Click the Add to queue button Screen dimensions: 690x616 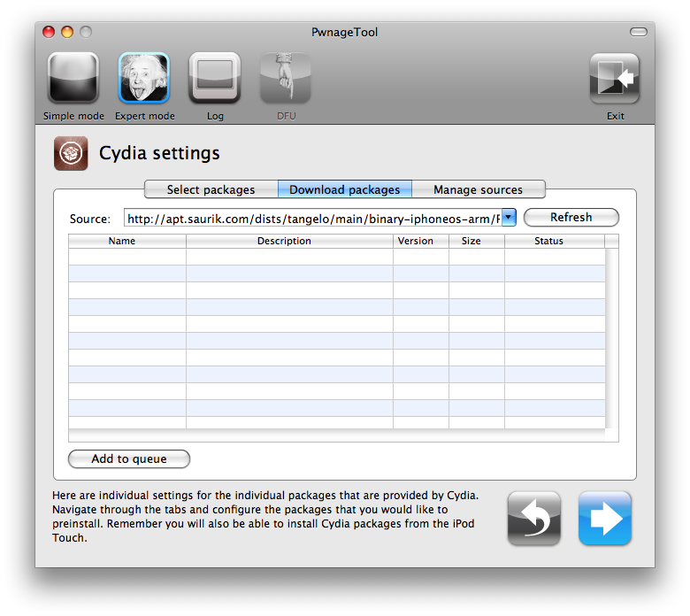(x=129, y=458)
